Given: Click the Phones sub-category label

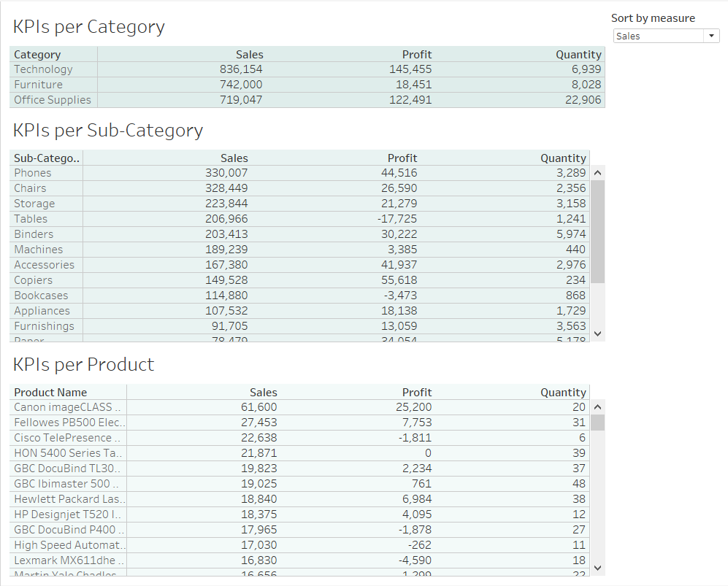Looking at the screenshot, I should [x=33, y=173].
